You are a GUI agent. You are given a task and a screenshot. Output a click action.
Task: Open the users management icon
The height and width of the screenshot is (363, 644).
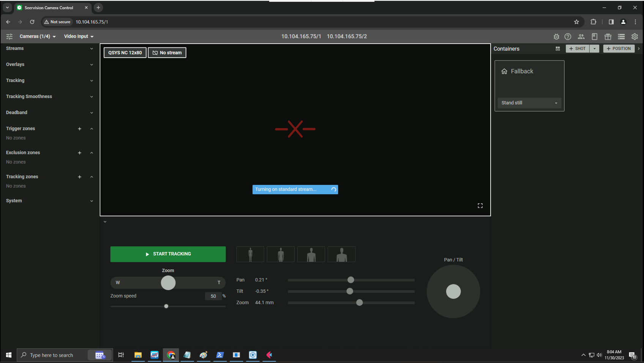pos(581,37)
